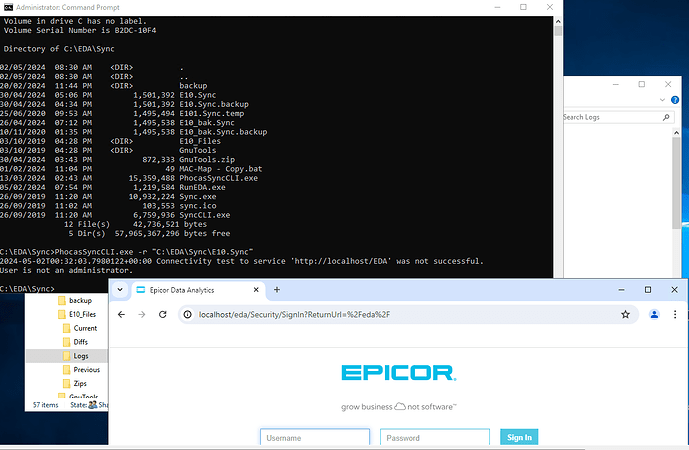Maximize the Chrome window

[648, 290]
